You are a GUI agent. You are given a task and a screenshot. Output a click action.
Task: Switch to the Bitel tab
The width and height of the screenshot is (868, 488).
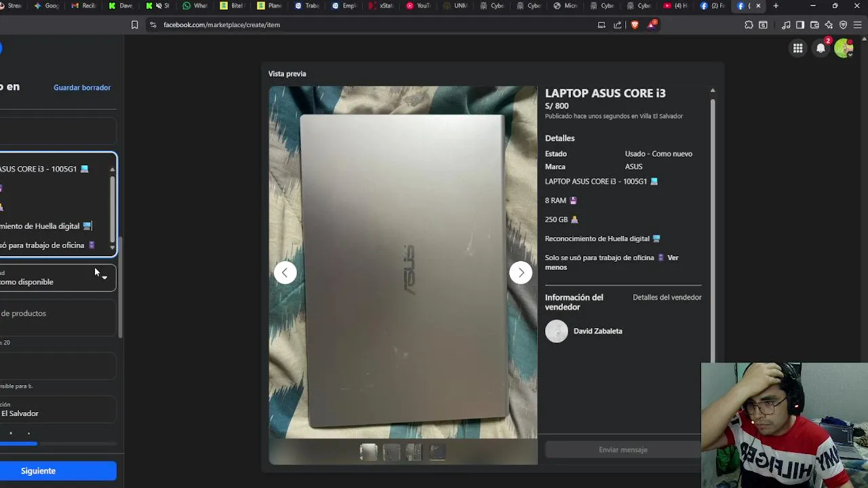click(232, 6)
